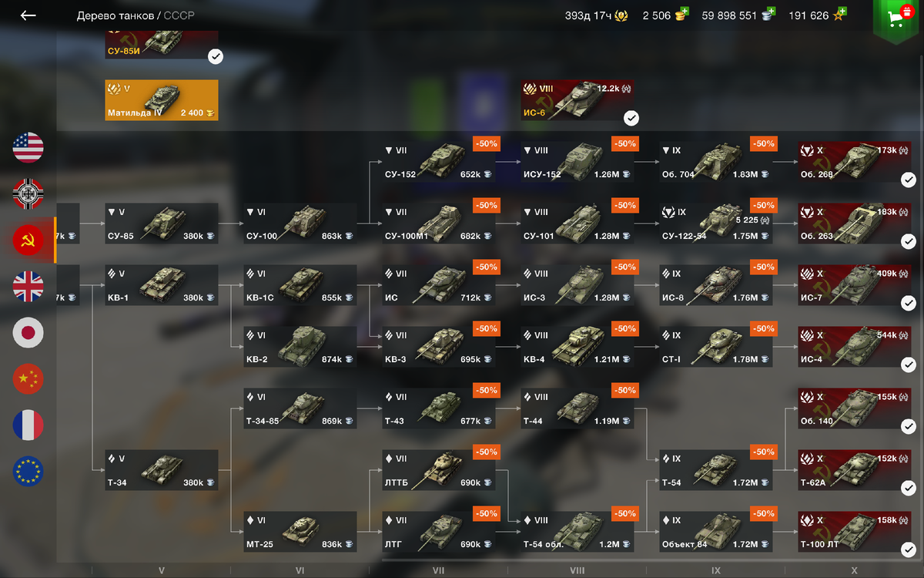Buy Матильда IV premium tank for 2 400

pos(162,100)
